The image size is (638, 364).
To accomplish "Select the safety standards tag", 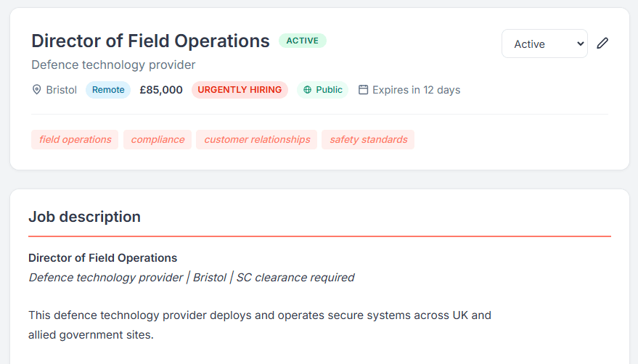I will click(369, 139).
